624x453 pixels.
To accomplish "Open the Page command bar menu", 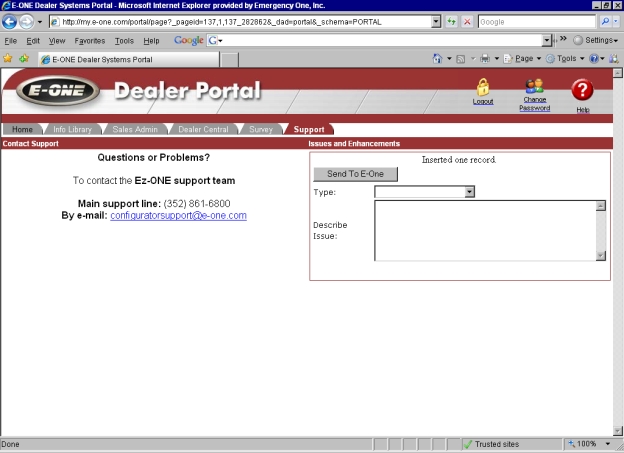I will point(522,59).
